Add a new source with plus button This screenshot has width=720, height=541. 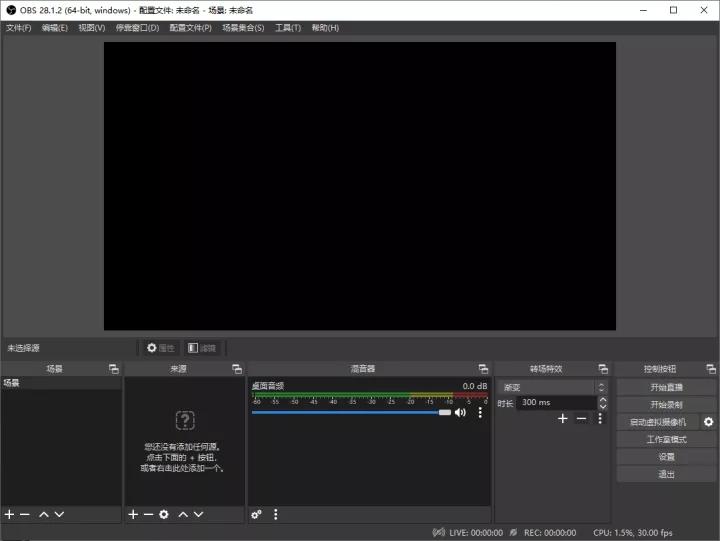tap(133, 514)
